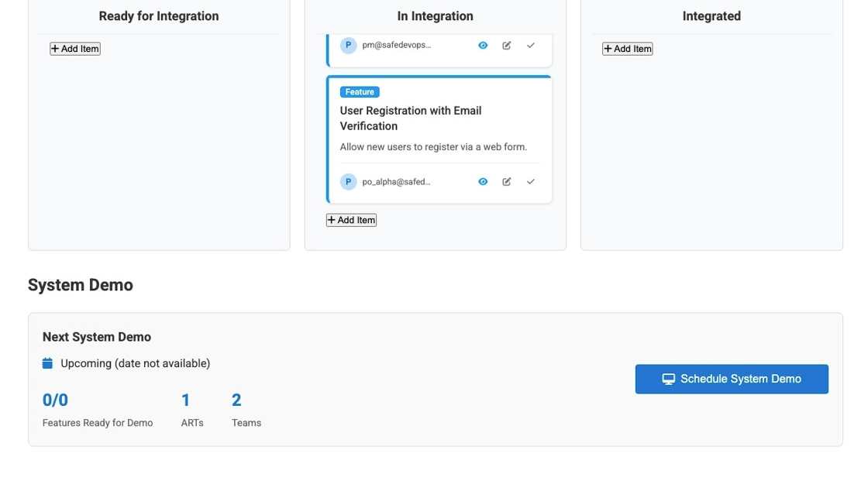Edit the User Registration feature
The height and width of the screenshot is (488, 868).
(507, 181)
